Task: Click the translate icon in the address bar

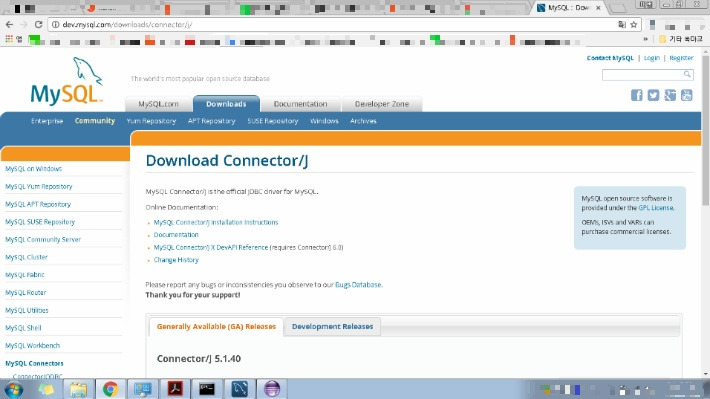Action: coord(622,24)
